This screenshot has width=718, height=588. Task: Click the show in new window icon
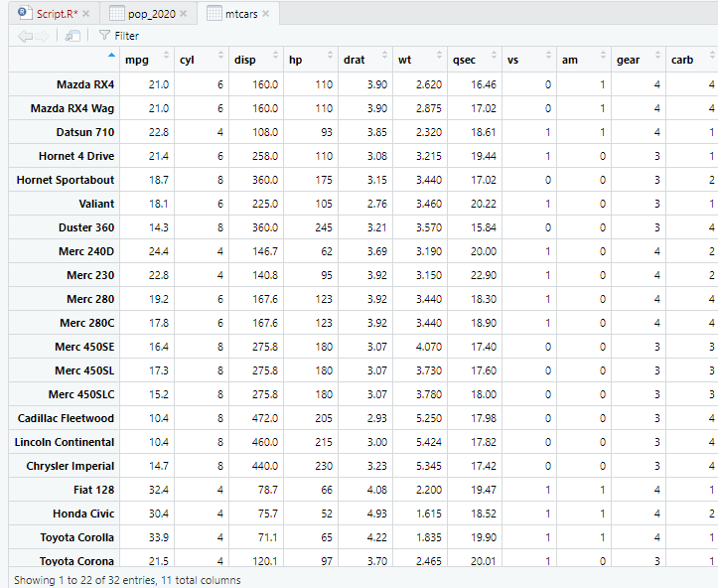click(72, 36)
